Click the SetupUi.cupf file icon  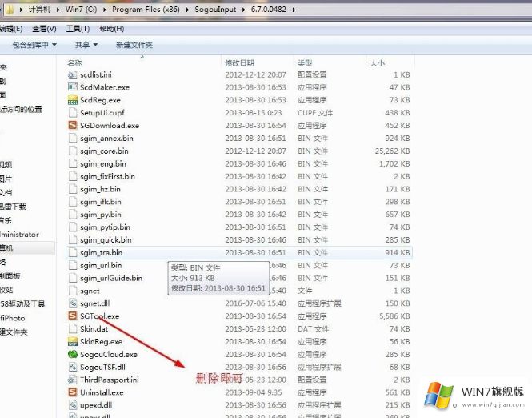pyautogui.click(x=72, y=113)
